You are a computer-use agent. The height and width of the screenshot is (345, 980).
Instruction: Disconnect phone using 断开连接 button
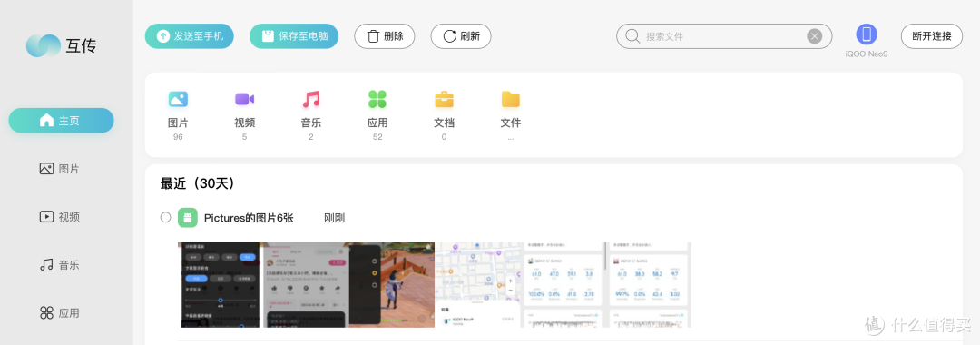click(931, 36)
